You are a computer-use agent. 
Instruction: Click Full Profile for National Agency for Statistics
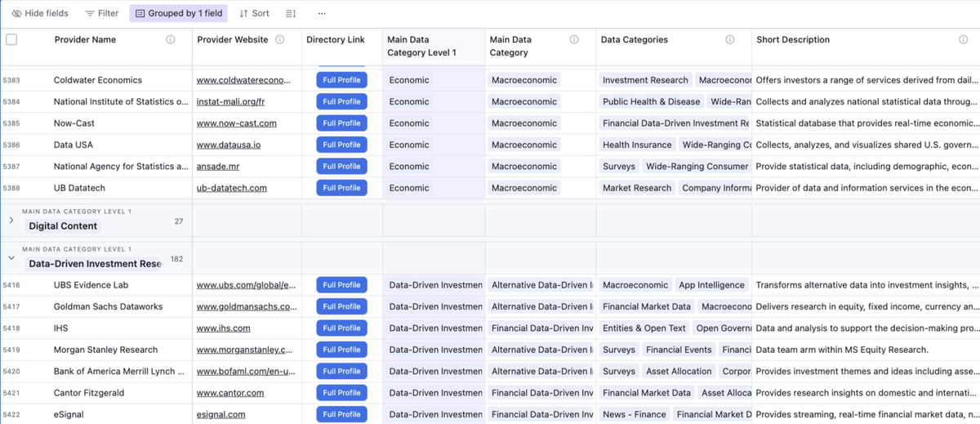(341, 166)
